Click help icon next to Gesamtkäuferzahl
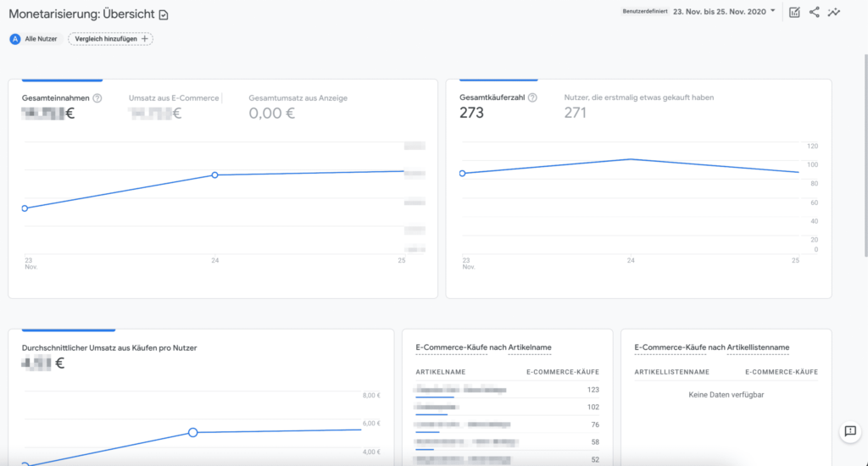The image size is (868, 466). [532, 97]
